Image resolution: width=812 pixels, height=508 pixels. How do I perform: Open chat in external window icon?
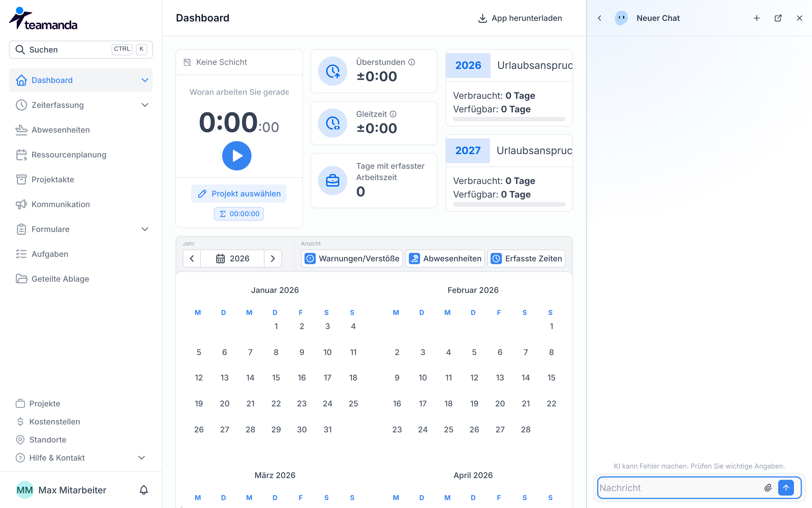(778, 18)
